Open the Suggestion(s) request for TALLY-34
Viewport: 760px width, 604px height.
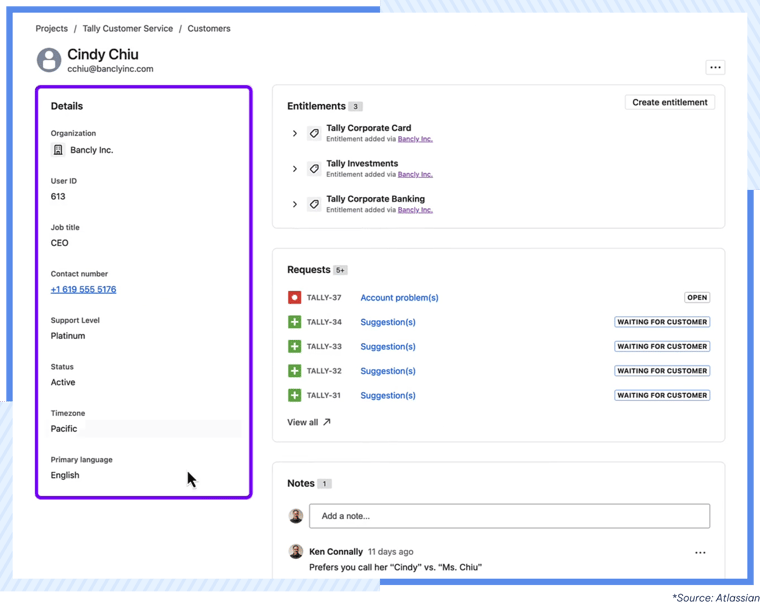point(388,322)
